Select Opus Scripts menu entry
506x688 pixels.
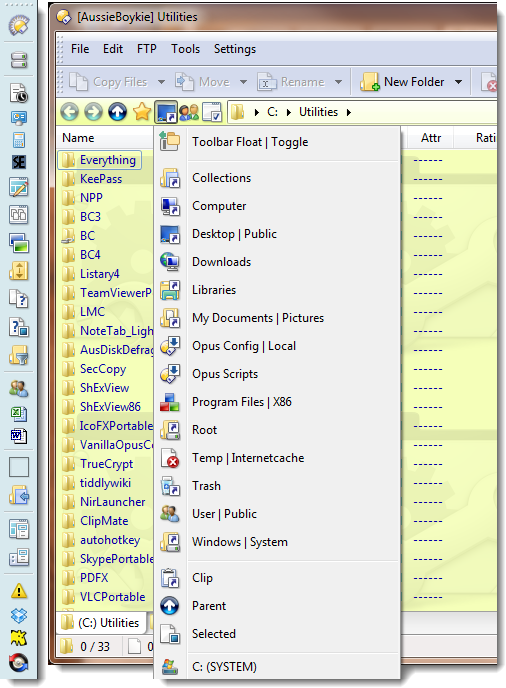pyautogui.click(x=278, y=374)
